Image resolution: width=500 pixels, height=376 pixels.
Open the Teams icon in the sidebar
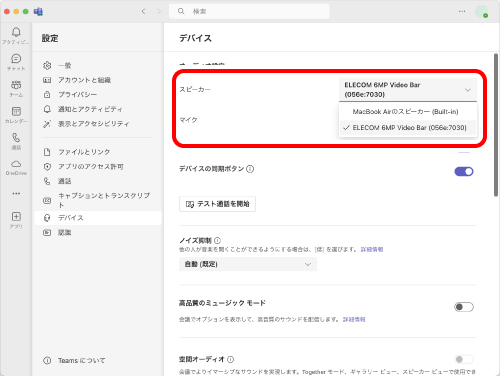coord(16,85)
